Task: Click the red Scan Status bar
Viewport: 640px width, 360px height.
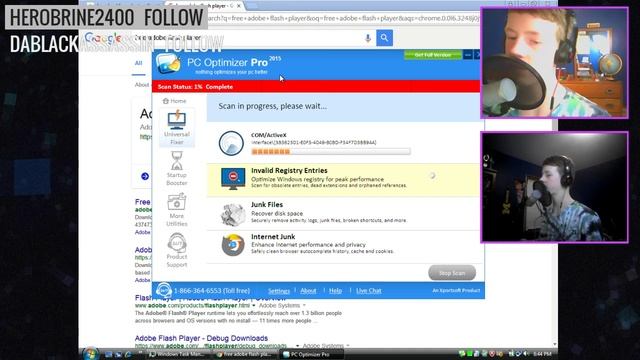Action: pyautogui.click(x=316, y=87)
